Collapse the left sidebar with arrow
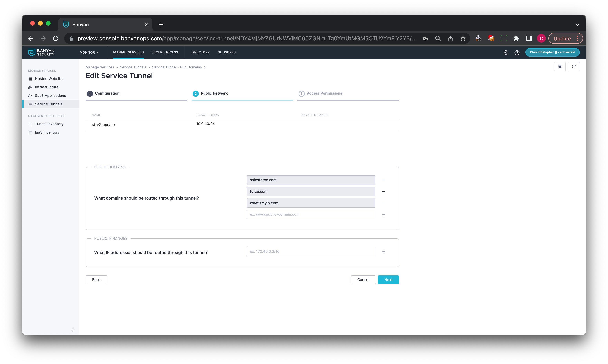Image resolution: width=608 pixels, height=364 pixels. click(73, 330)
